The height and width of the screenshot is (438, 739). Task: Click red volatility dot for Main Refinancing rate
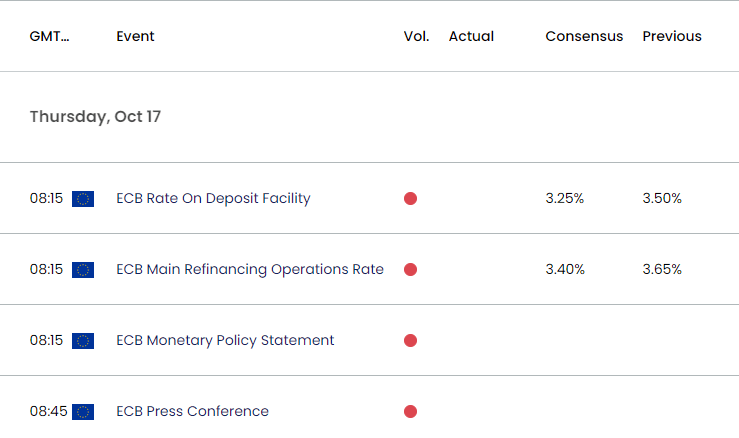(x=410, y=270)
